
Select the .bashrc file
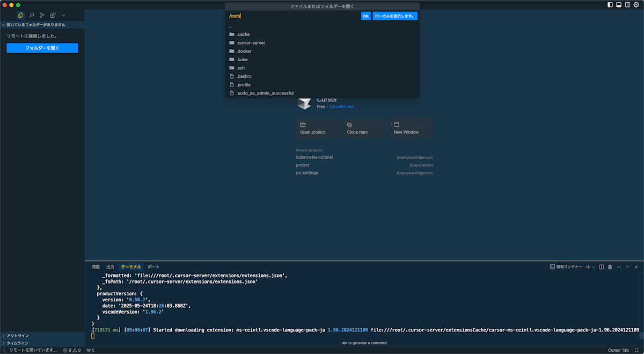[323, 76]
